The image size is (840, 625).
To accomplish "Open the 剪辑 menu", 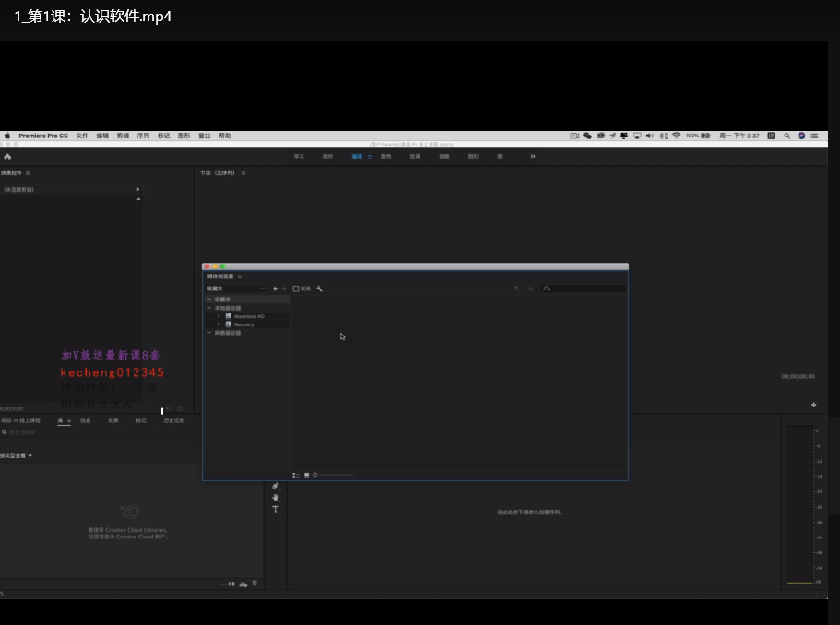I will click(x=123, y=136).
